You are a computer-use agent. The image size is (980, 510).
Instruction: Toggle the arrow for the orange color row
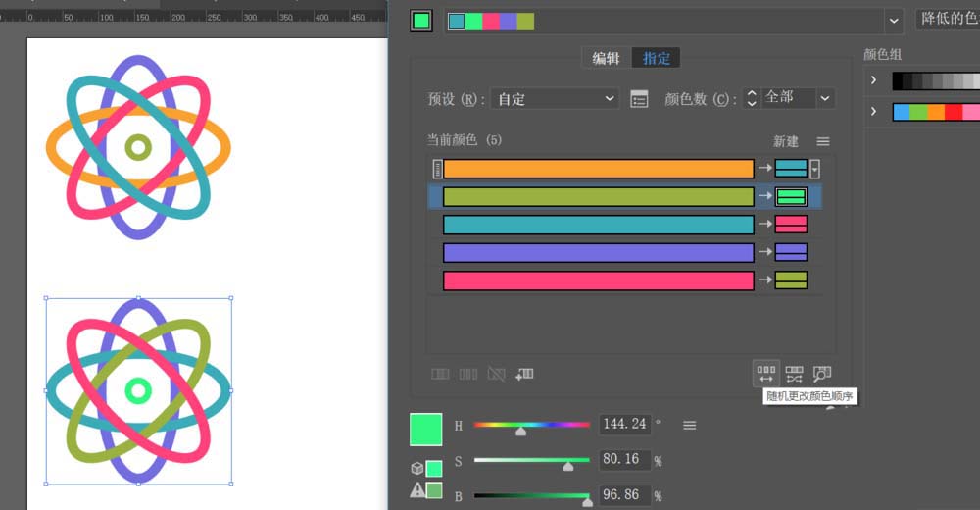(764, 169)
